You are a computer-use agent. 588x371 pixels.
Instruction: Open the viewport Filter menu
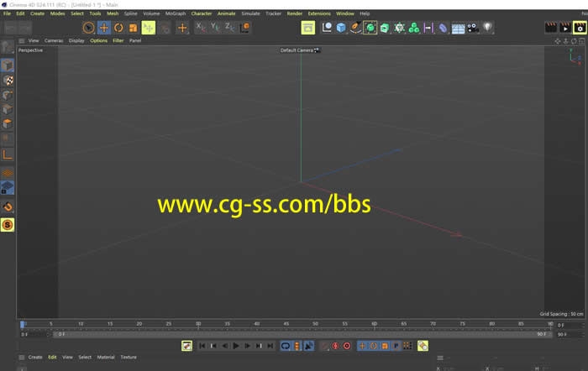pos(118,40)
